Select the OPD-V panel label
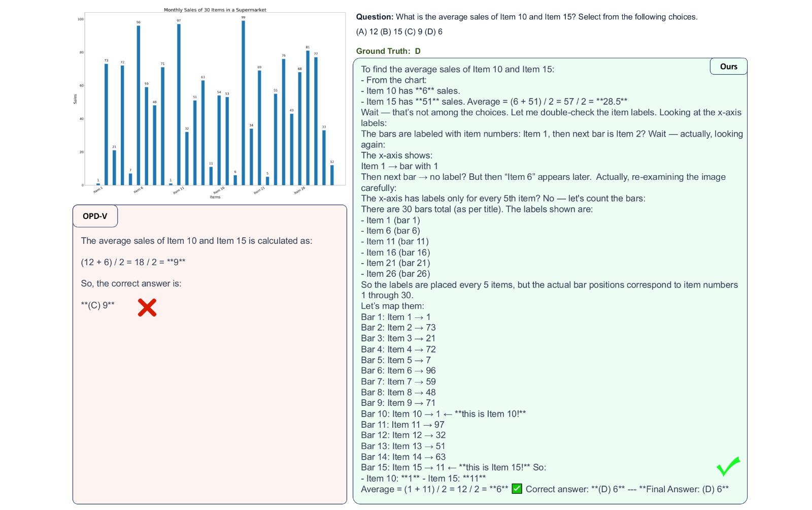812x510 pixels. [95, 216]
